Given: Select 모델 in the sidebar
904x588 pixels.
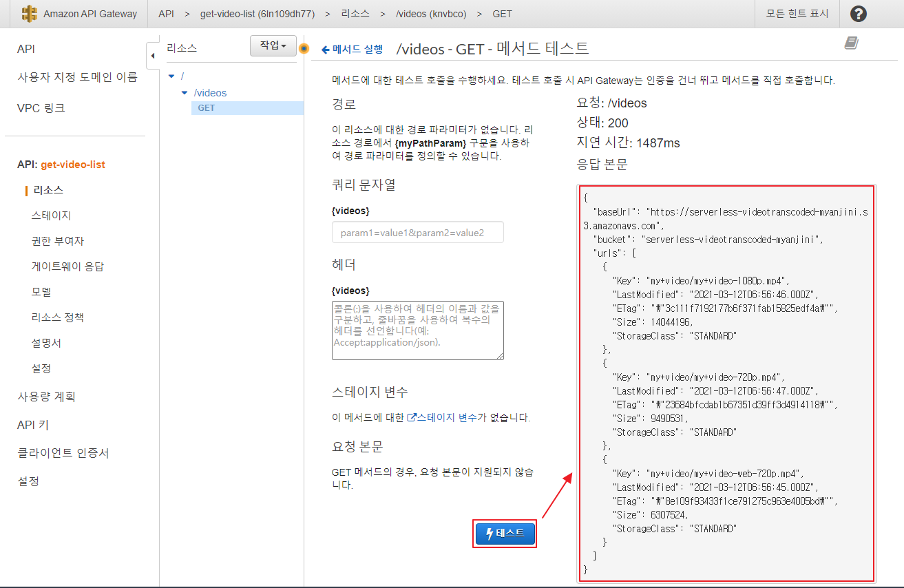Looking at the screenshot, I should coord(41,292).
